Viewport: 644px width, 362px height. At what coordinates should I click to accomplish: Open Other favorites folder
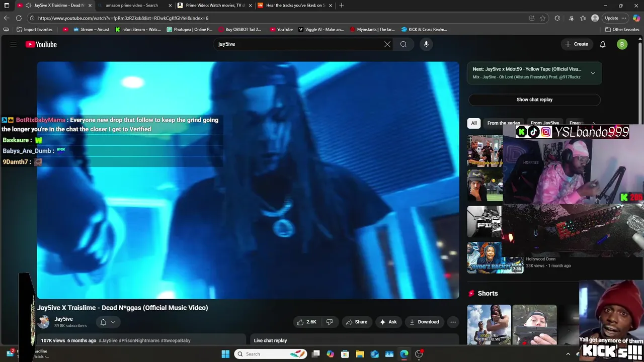coord(622,30)
